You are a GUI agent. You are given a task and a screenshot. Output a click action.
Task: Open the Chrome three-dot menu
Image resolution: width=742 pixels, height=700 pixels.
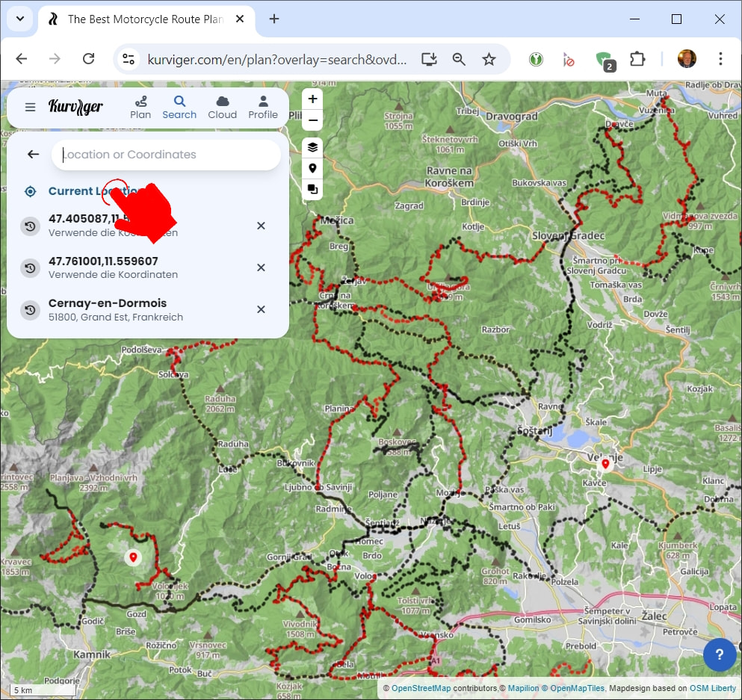[x=720, y=59]
